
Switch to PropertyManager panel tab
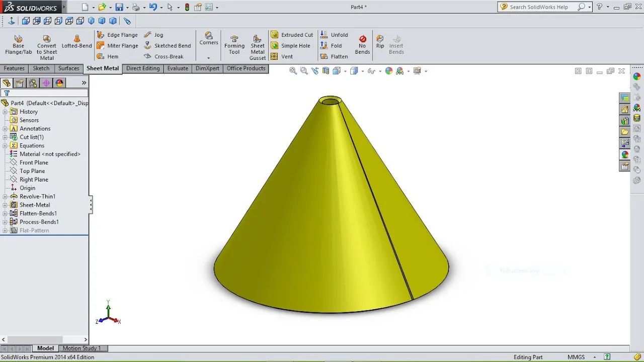pyautogui.click(x=20, y=83)
